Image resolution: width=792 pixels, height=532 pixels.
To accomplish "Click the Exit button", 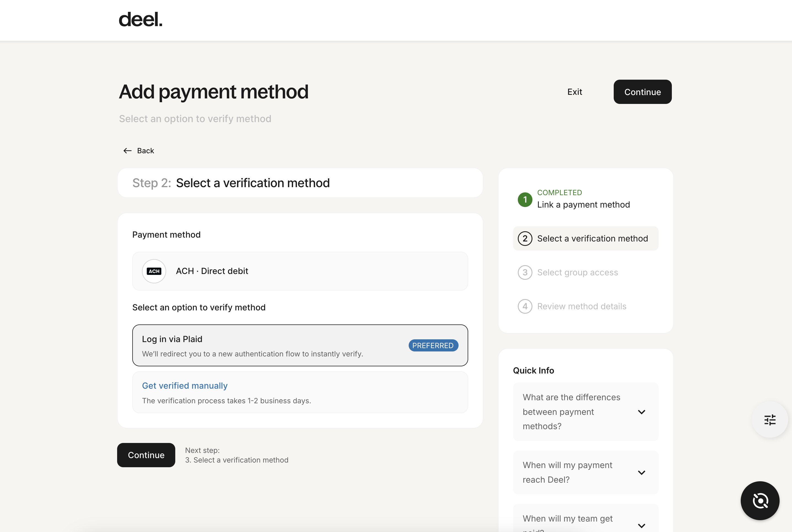I will click(575, 92).
